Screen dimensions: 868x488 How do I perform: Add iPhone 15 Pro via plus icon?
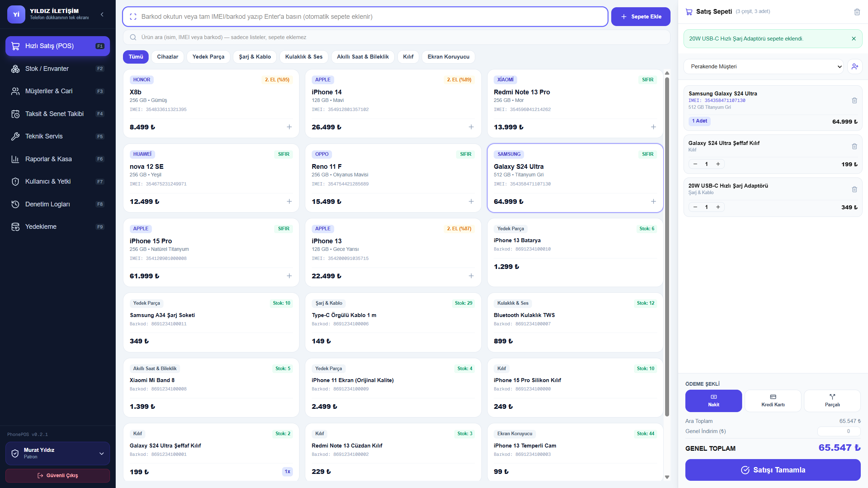[289, 276]
